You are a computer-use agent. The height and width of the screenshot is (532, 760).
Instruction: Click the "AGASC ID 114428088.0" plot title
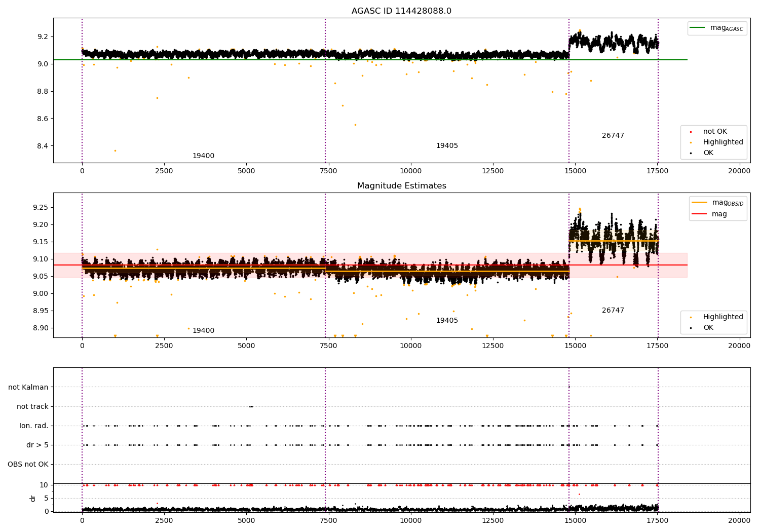[x=401, y=11]
